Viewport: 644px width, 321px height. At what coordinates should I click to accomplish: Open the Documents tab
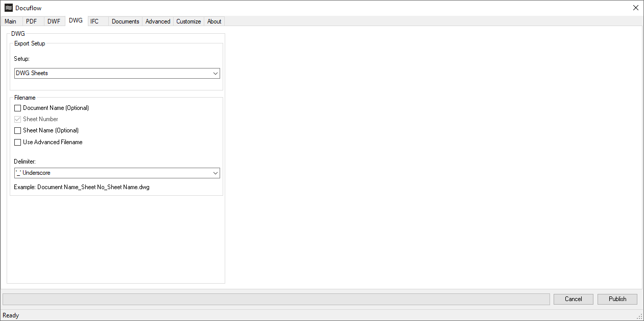[x=125, y=21]
